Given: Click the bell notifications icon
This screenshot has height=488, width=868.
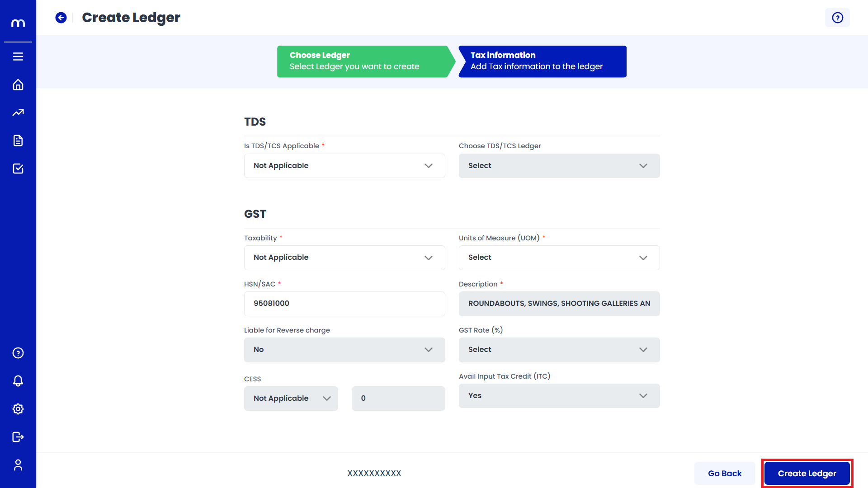Looking at the screenshot, I should 18,381.
